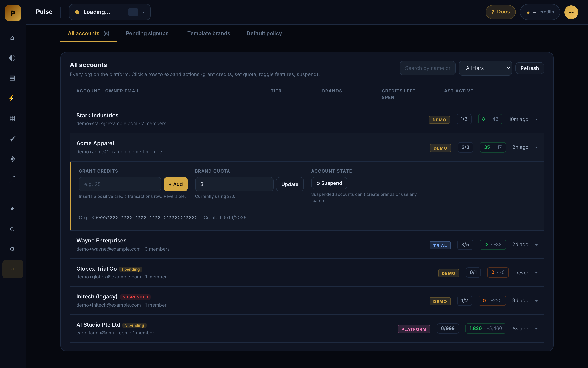This screenshot has height=368, width=588.
Task: Click the PLATFORM tier badge
Action: (x=414, y=329)
